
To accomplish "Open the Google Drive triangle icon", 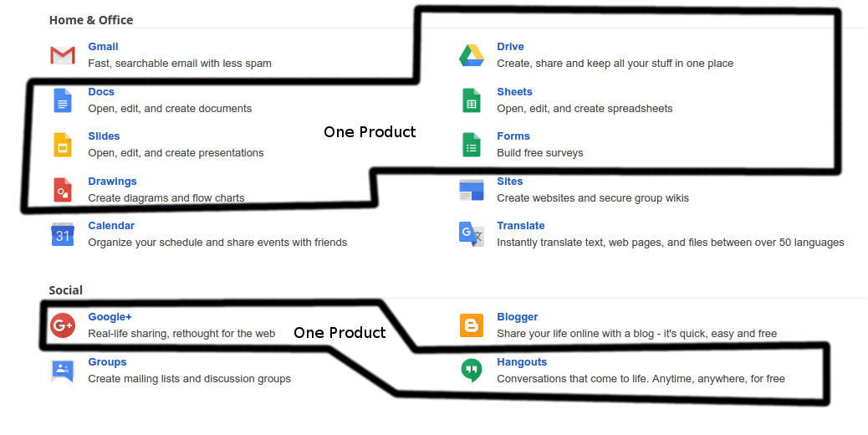I will click(472, 55).
